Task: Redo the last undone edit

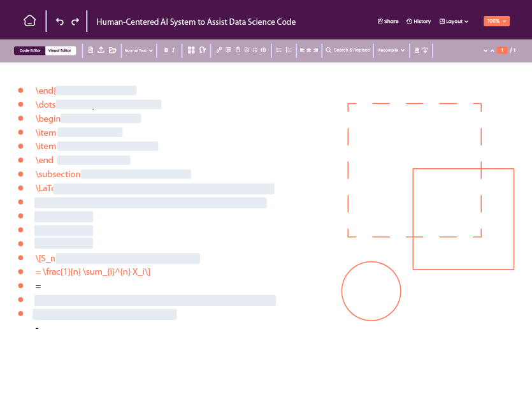Action: coord(75,22)
